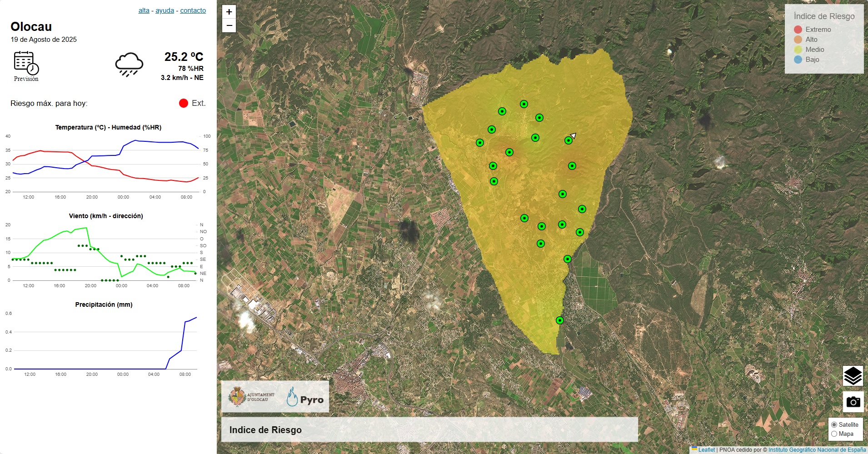Open the contacto page

pos(193,10)
